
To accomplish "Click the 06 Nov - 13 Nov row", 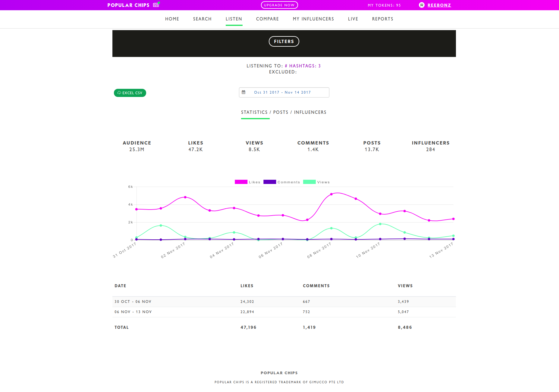I will tap(284, 312).
